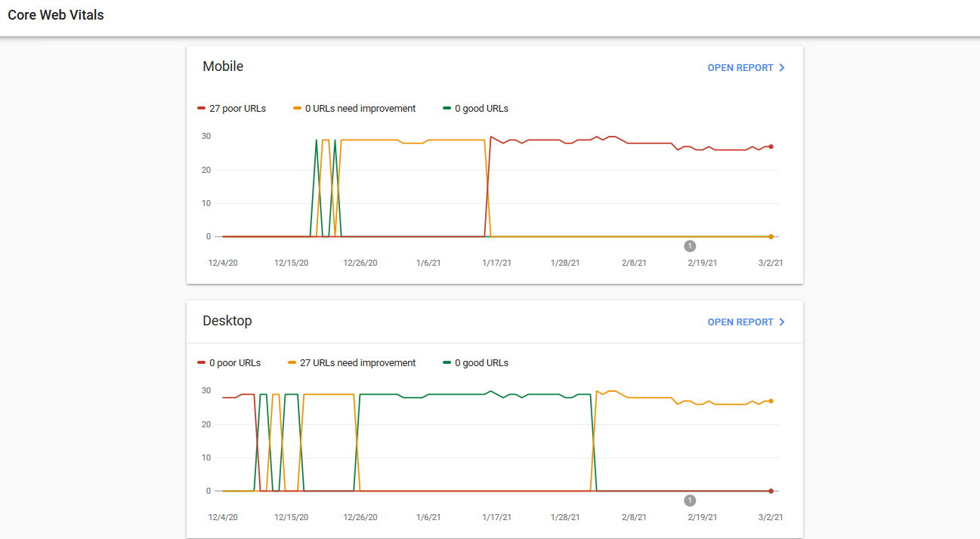Viewport: 980px width, 539px height.
Task: Select the Mobile card heading
Action: coord(222,66)
